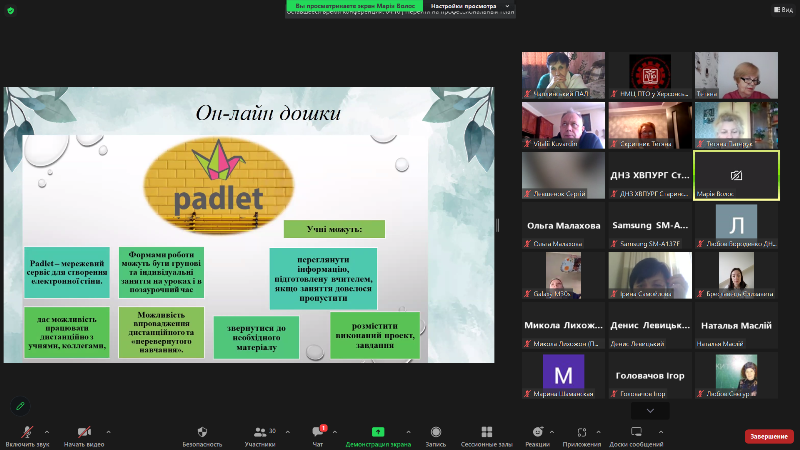Screen dimensions: 800x450
Task: Click box 'звернутися до необхідного матеріалу'
Action: click(256, 337)
